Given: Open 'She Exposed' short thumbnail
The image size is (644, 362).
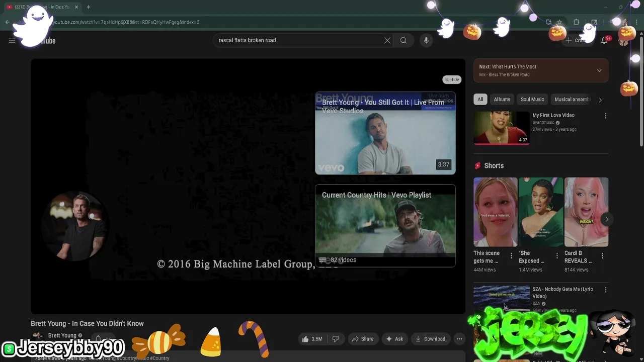Looking at the screenshot, I should (x=541, y=212).
